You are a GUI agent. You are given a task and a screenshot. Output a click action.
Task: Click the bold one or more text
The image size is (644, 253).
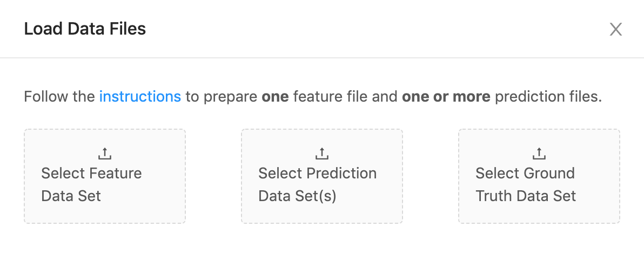(446, 97)
